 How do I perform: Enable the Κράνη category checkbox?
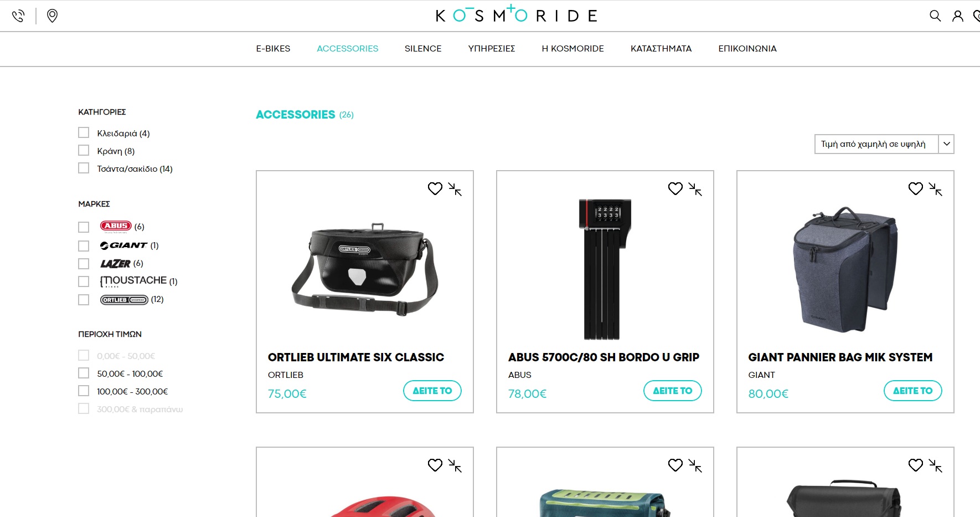[x=84, y=150]
